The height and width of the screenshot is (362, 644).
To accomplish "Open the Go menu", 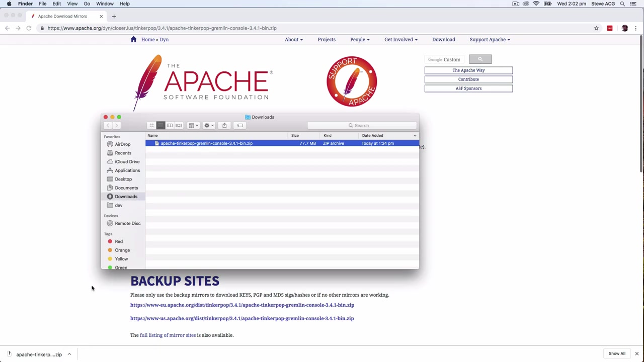I will tap(87, 4).
